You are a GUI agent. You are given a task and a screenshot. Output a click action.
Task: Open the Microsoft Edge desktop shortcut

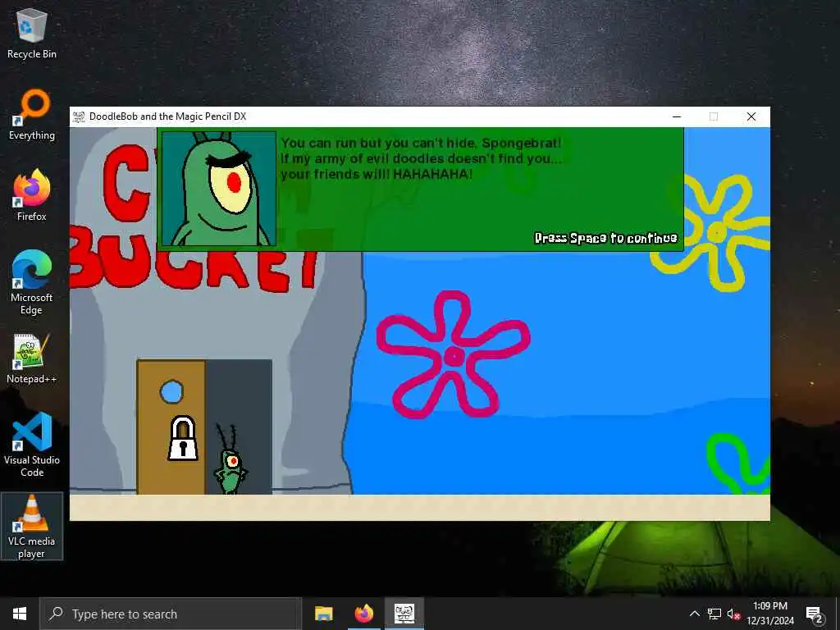(32, 282)
